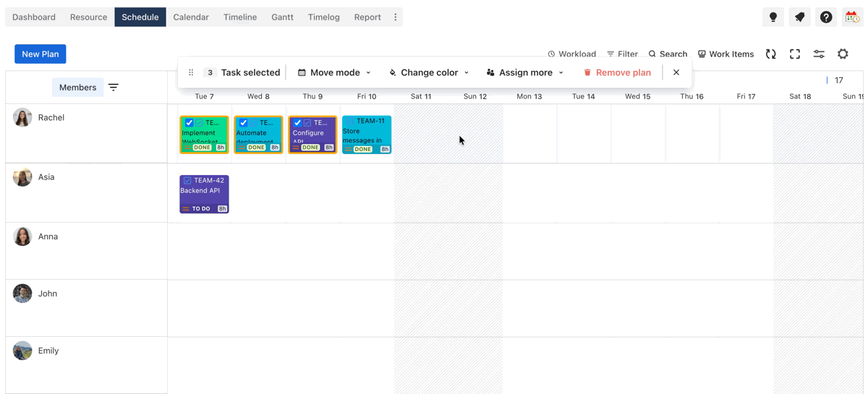The height and width of the screenshot is (394, 868).
Task: Open the display sliders settings icon
Action: 819,54
